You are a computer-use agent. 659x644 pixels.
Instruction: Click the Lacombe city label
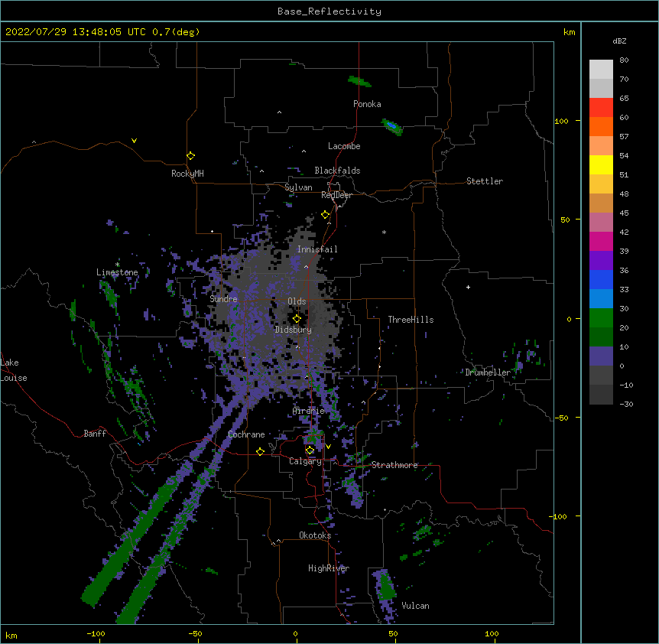pyautogui.click(x=344, y=146)
